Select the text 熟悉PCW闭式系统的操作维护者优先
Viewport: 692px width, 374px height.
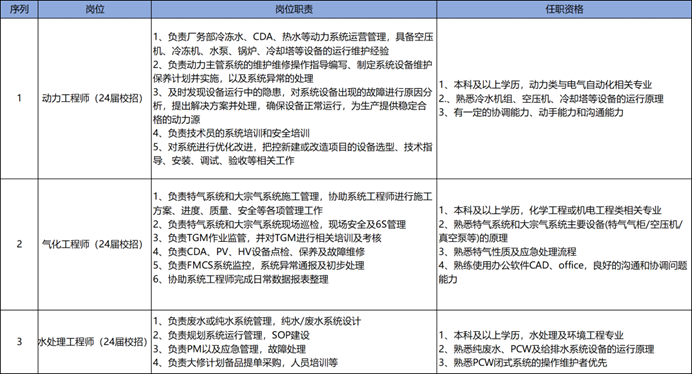click(523, 363)
